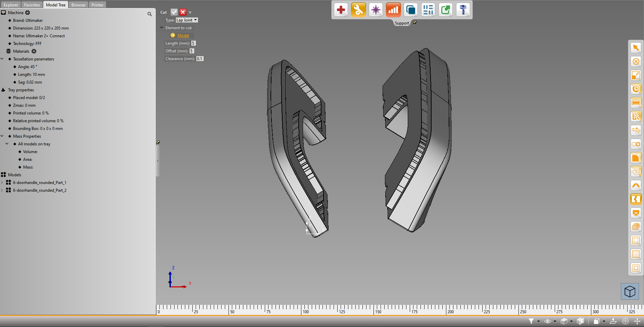
Task: Open the green Export tool
Action: (x=445, y=10)
